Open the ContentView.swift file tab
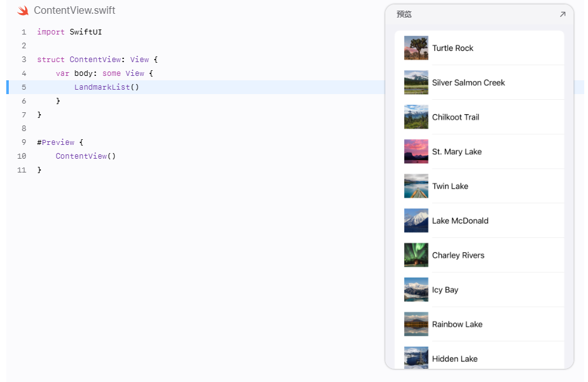The height and width of the screenshot is (382, 588). coord(74,11)
